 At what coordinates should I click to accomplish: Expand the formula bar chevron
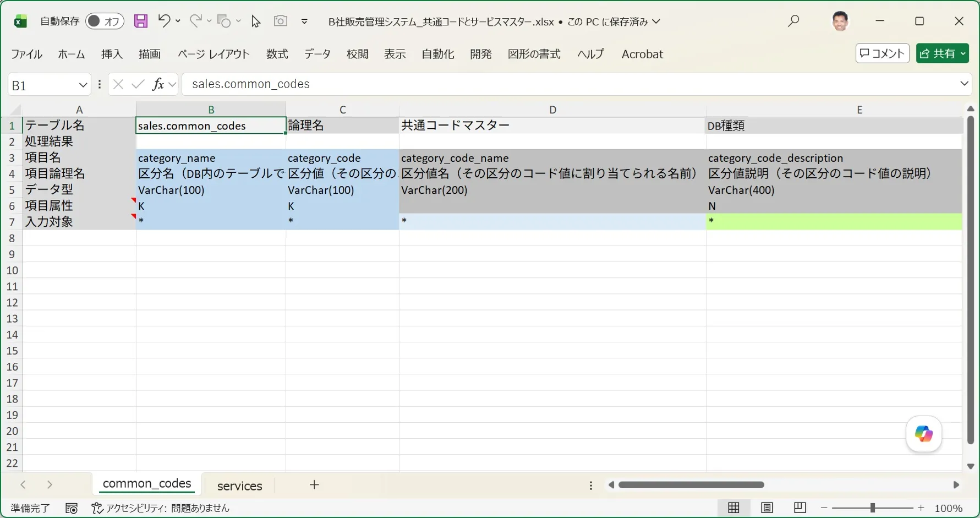[964, 84]
